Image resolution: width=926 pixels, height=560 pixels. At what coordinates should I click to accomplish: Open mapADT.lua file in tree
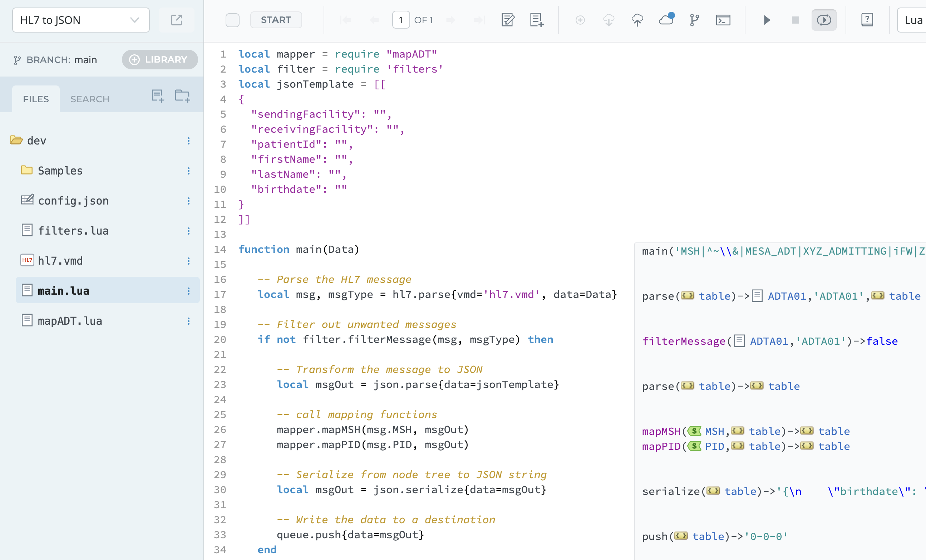pyautogui.click(x=70, y=321)
